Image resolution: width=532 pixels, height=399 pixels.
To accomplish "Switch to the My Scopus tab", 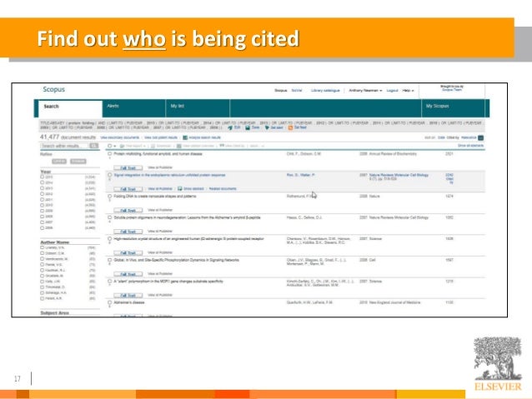I will [453, 108].
